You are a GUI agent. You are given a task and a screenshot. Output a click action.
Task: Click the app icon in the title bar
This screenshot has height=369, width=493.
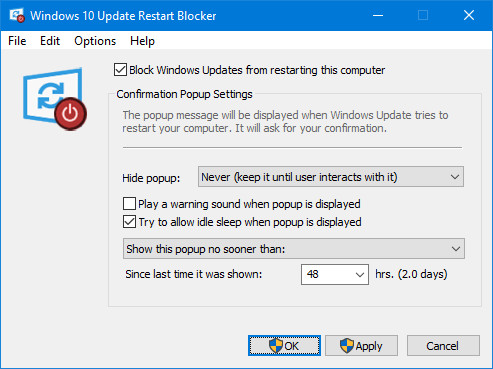[x=17, y=15]
